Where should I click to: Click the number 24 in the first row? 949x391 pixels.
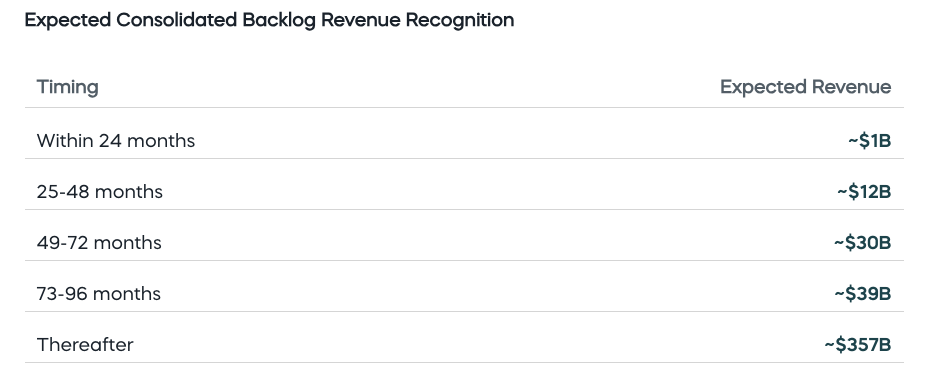coord(110,141)
